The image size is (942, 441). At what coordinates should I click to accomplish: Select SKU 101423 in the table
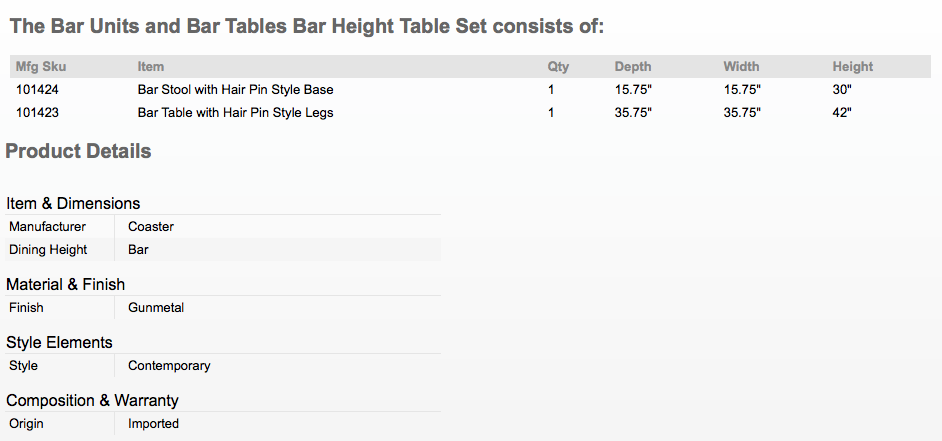coord(37,113)
